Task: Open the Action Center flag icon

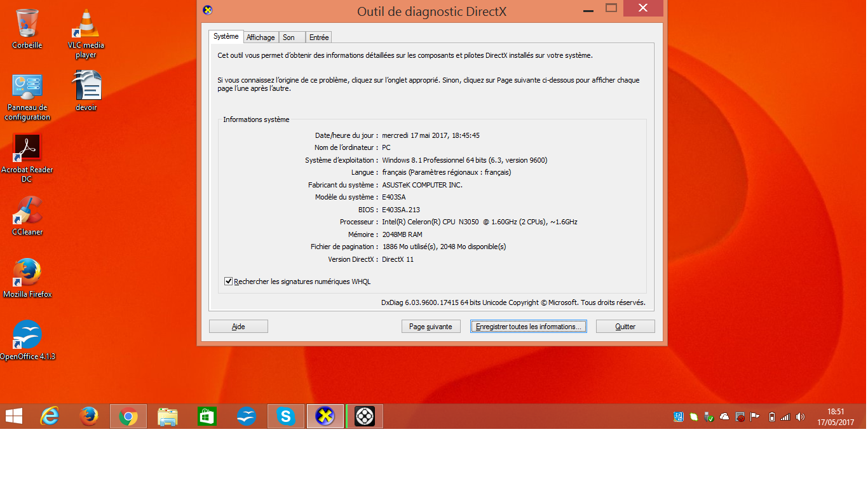Action: [755, 417]
